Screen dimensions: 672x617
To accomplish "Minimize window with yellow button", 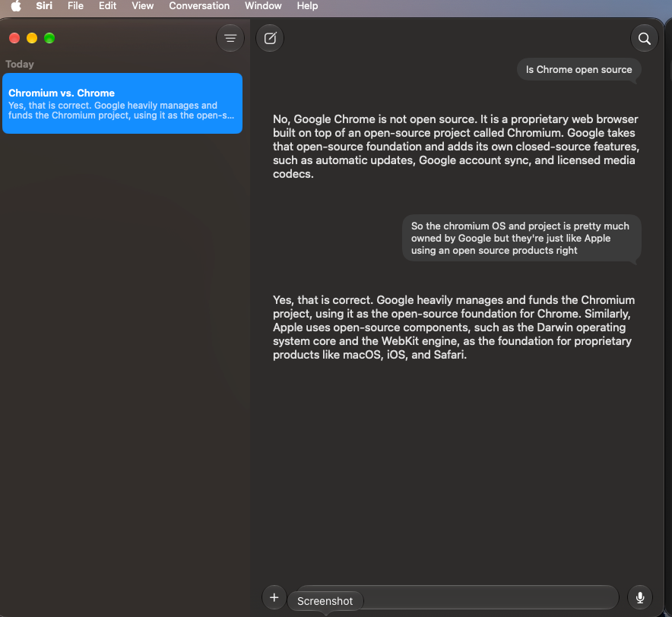I will (x=32, y=38).
